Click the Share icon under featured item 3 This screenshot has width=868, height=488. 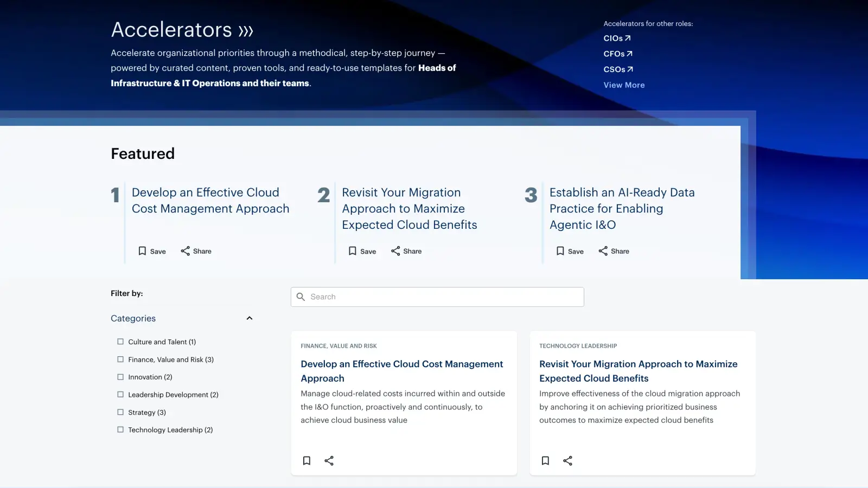(603, 251)
